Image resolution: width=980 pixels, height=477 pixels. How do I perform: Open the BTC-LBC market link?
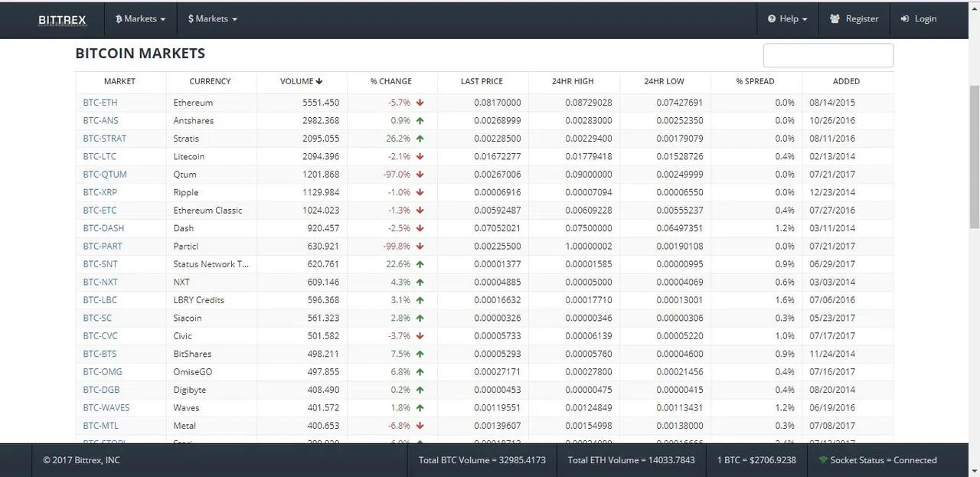coord(100,300)
